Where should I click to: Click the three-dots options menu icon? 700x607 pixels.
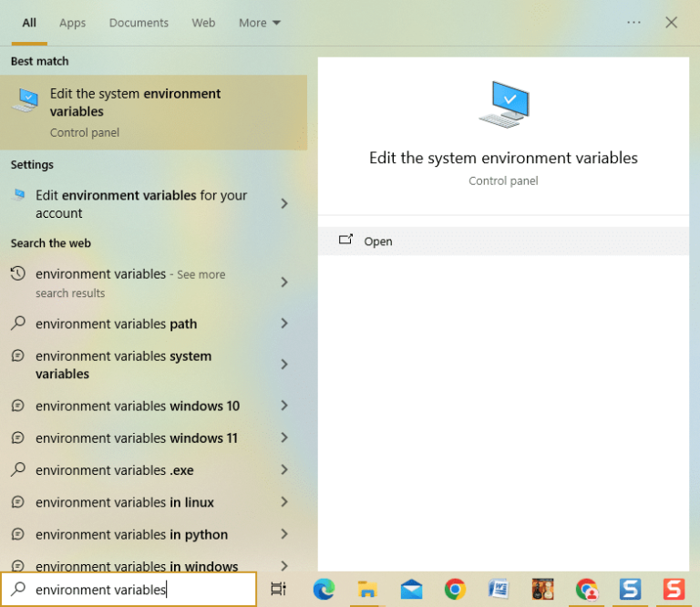[633, 23]
